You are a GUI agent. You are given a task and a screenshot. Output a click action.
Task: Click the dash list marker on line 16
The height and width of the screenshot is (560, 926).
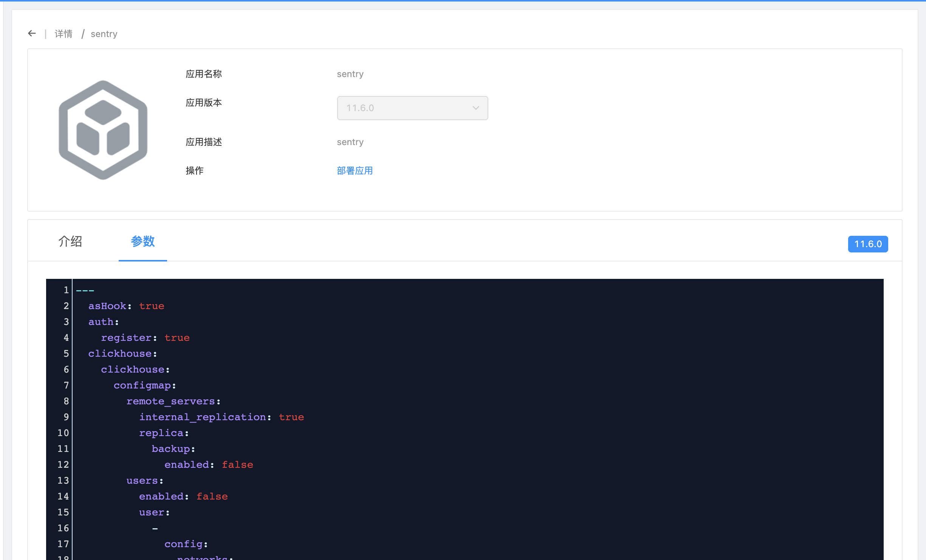(x=155, y=528)
